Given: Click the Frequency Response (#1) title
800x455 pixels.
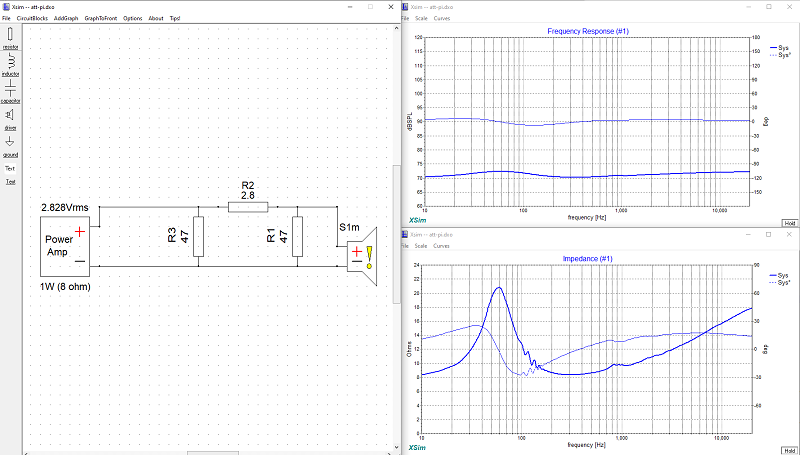Looking at the screenshot, I should point(588,31).
